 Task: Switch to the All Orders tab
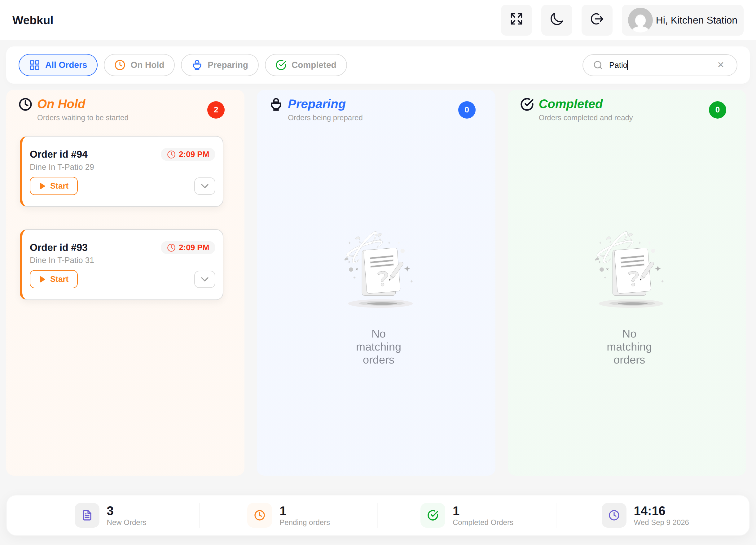point(58,65)
